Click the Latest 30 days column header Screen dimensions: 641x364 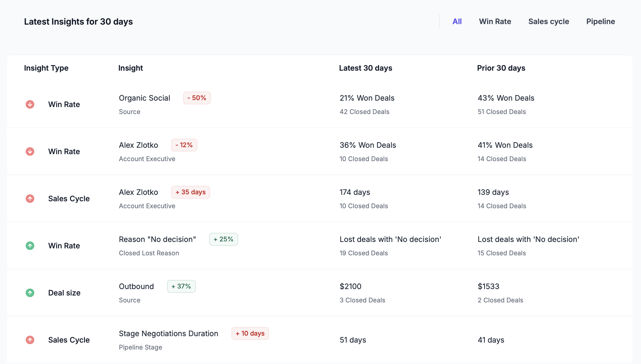coord(365,68)
